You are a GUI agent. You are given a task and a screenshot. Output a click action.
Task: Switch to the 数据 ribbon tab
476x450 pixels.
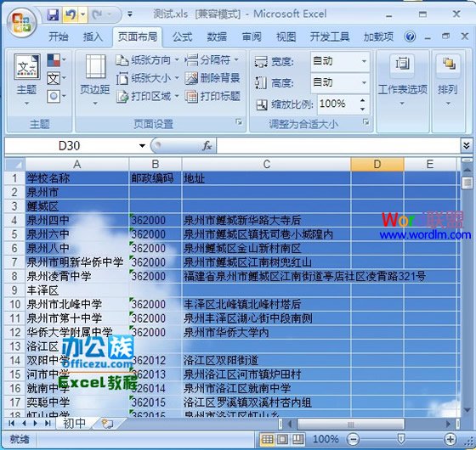[217, 37]
